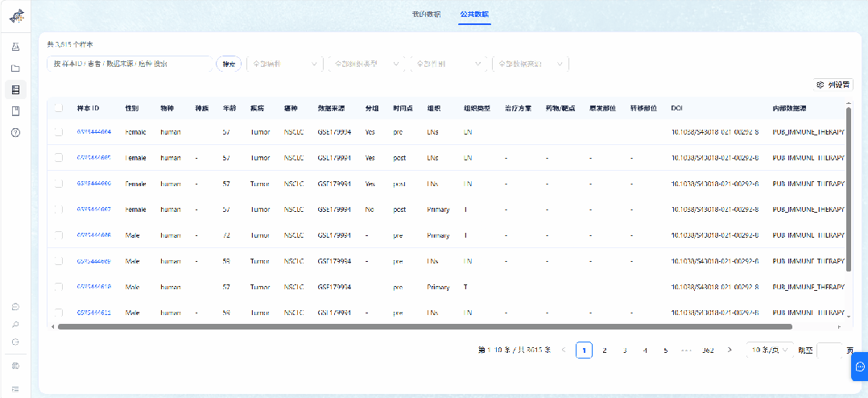Click the magnifier search icon in sidebar
Image resolution: width=868 pixels, height=398 pixels.
click(15, 325)
